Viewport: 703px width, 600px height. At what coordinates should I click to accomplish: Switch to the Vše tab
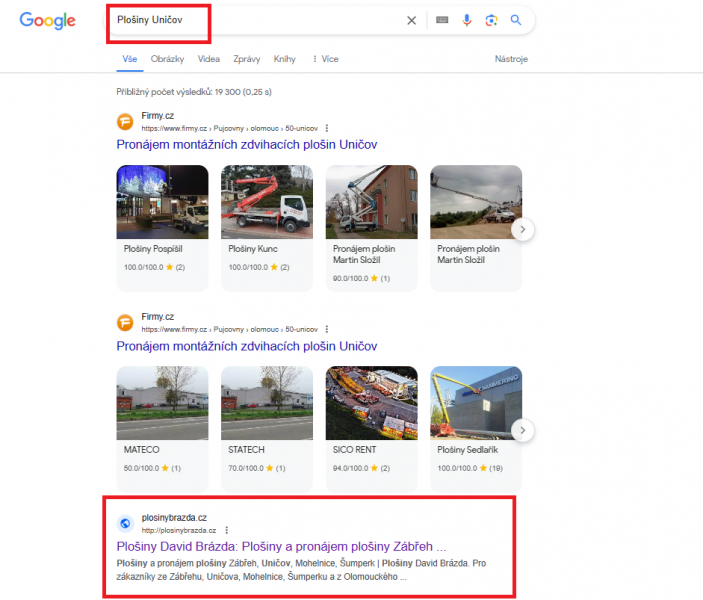[130, 59]
